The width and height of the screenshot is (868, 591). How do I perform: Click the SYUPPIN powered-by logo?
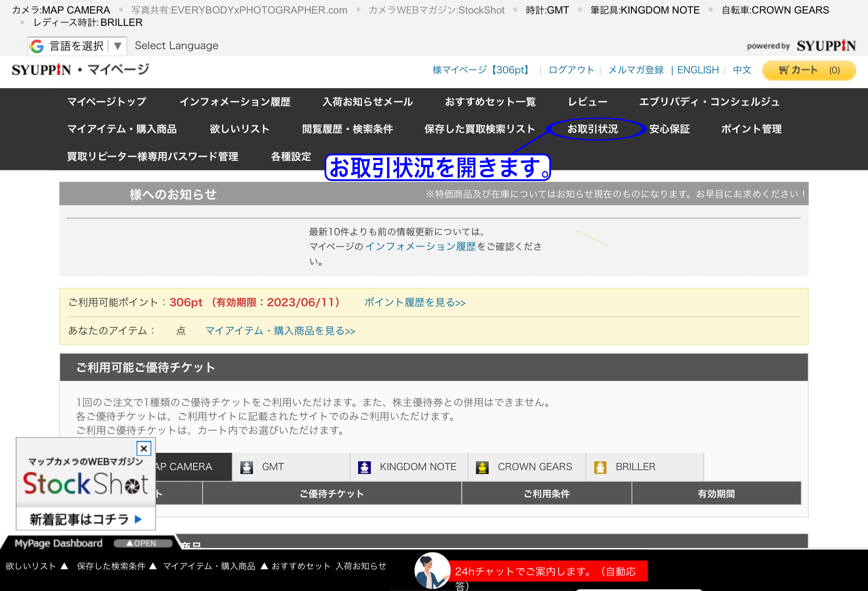click(x=826, y=46)
